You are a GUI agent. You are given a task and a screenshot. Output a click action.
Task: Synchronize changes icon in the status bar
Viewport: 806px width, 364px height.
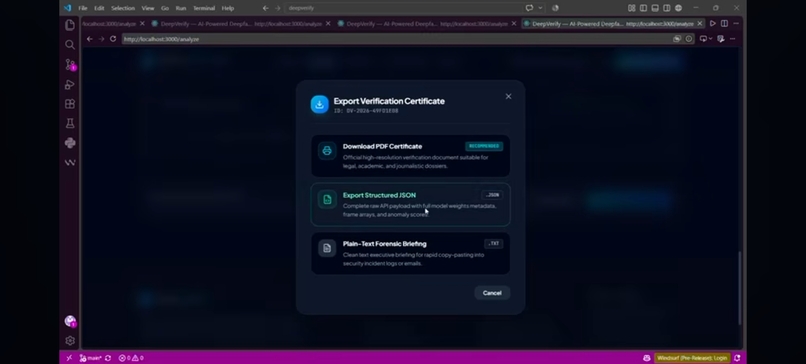[108, 358]
